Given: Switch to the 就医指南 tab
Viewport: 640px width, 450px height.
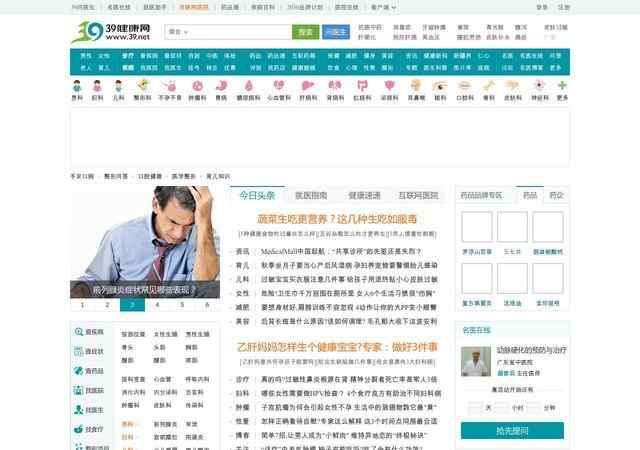Looking at the screenshot, I should [x=311, y=196].
